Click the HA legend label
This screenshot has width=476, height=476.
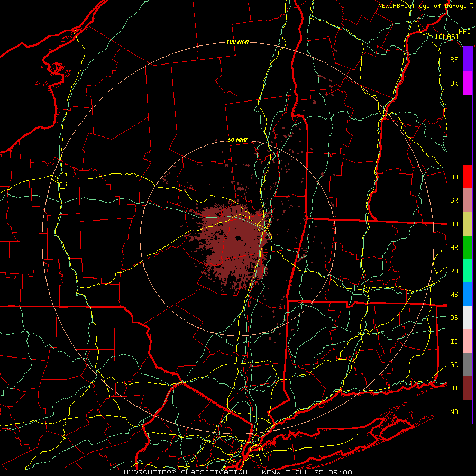click(x=454, y=177)
